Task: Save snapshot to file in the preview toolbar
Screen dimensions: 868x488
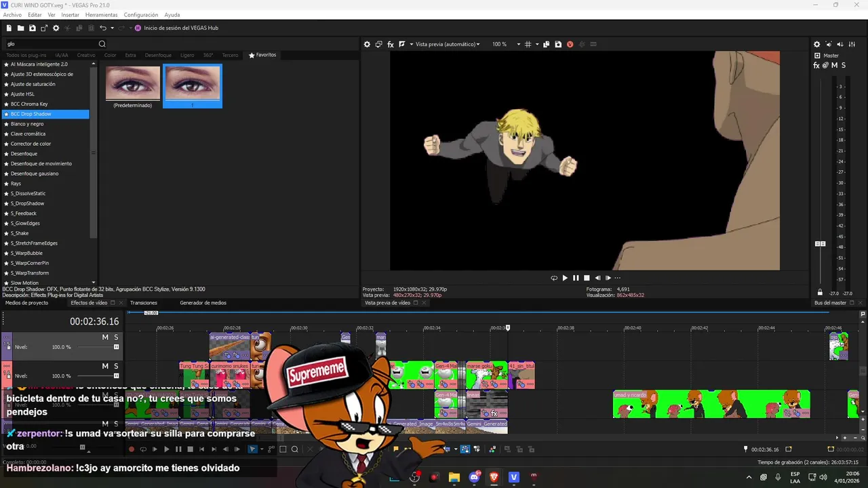Action: click(x=558, y=44)
